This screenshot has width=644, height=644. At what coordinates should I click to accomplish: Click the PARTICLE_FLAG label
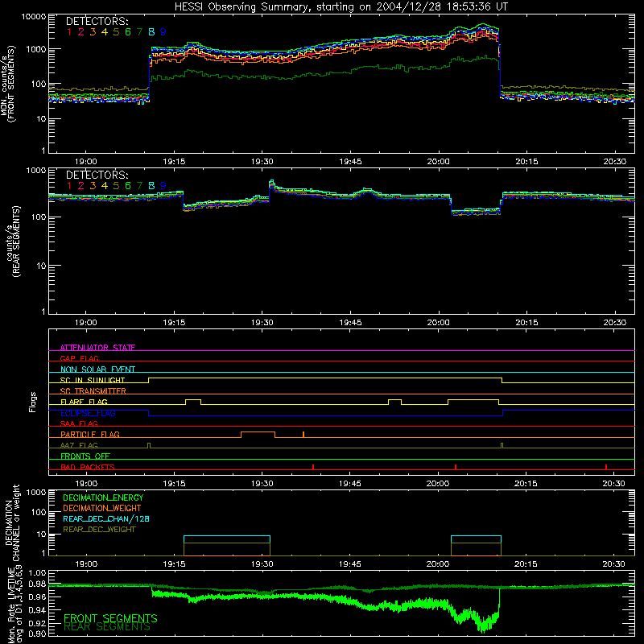90,434
